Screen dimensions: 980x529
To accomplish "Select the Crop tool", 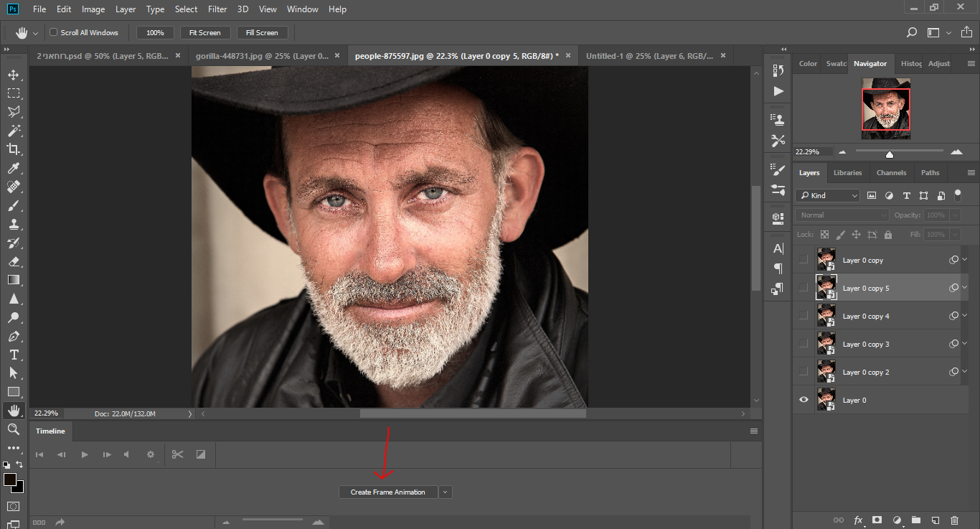I will (14, 149).
